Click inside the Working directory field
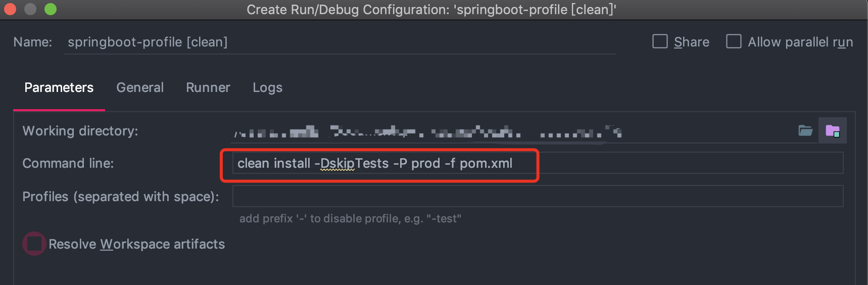 pyautogui.click(x=505, y=132)
